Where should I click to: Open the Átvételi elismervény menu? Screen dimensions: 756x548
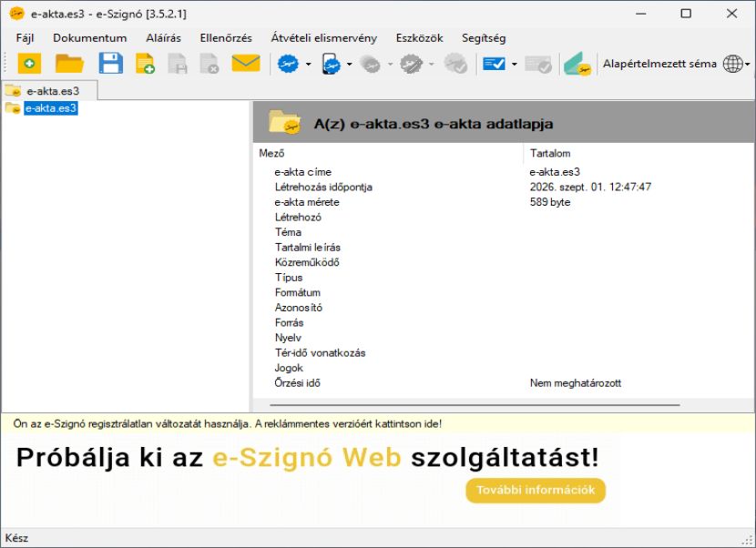pos(324,38)
